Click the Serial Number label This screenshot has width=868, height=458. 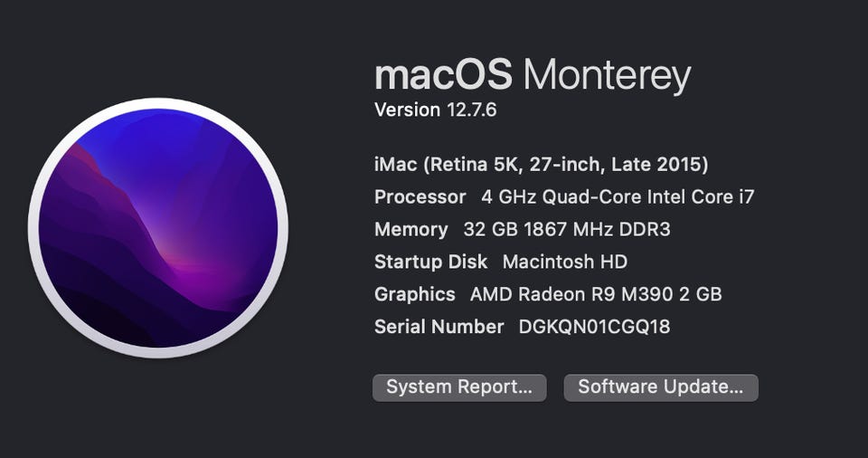click(439, 327)
